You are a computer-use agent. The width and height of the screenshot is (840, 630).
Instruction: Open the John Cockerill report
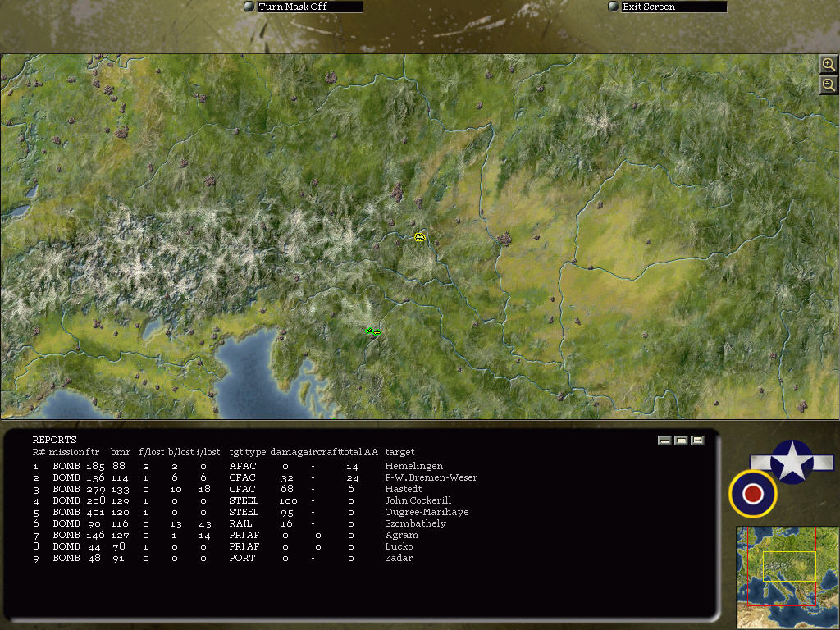242,500
